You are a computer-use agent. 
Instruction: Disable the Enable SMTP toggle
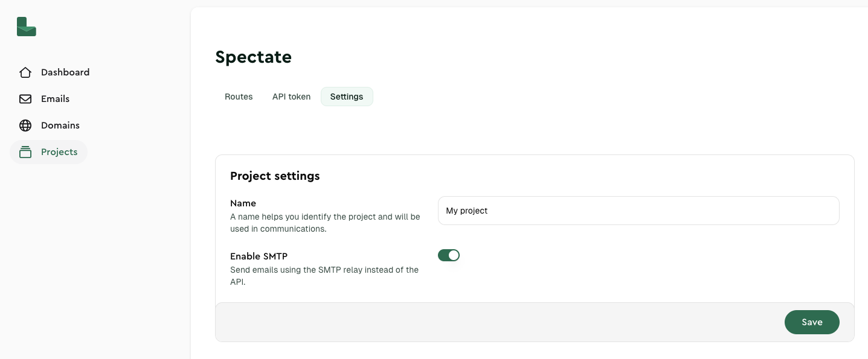[449, 255]
